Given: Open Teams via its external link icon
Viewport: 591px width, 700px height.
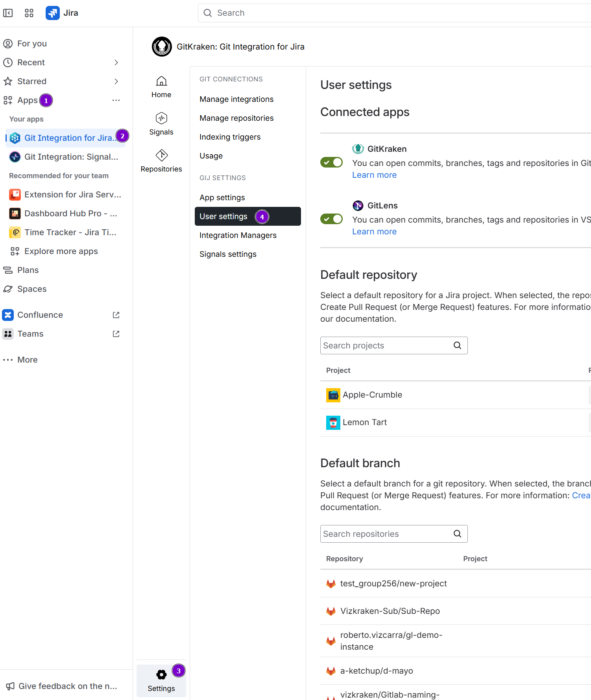Looking at the screenshot, I should point(116,334).
